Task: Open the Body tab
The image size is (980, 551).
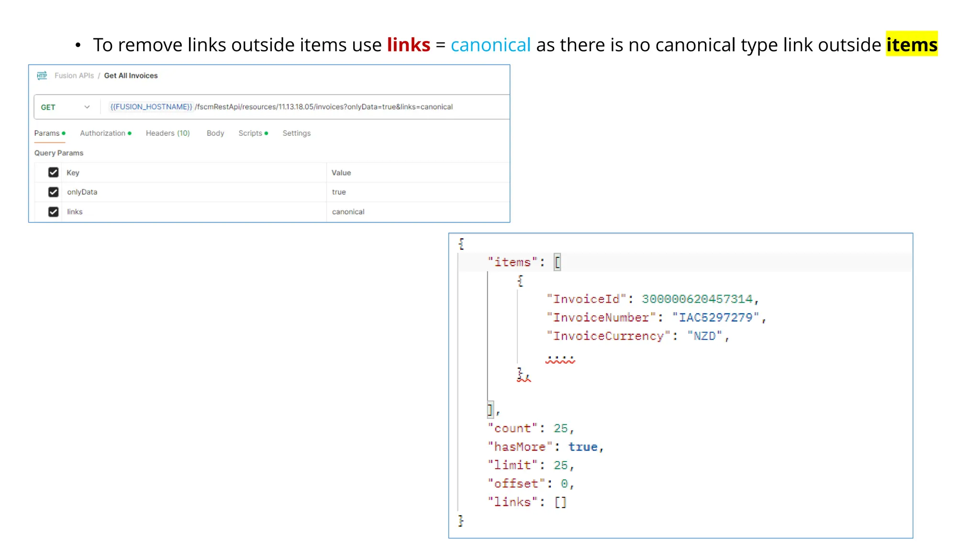Action: 215,133
